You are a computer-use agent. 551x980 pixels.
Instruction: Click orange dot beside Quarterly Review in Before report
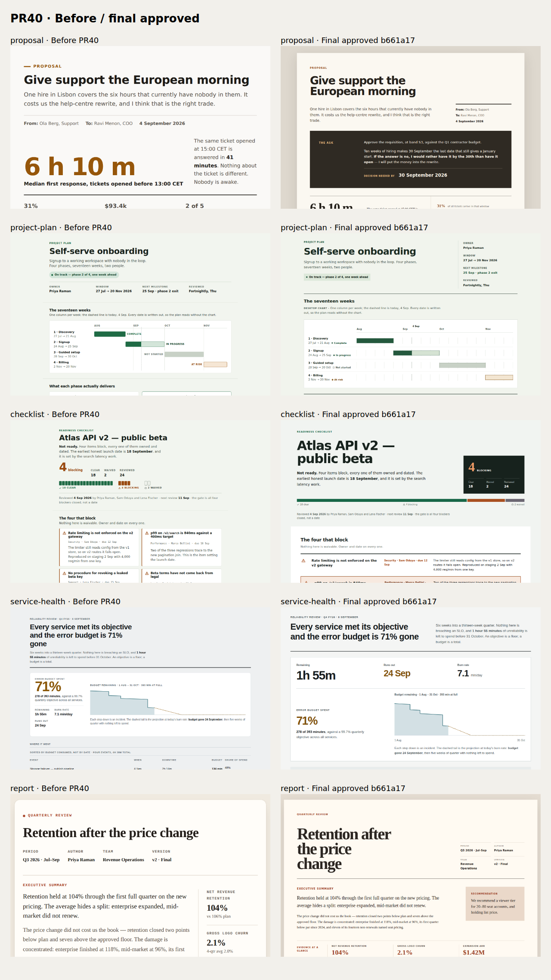coord(24,816)
